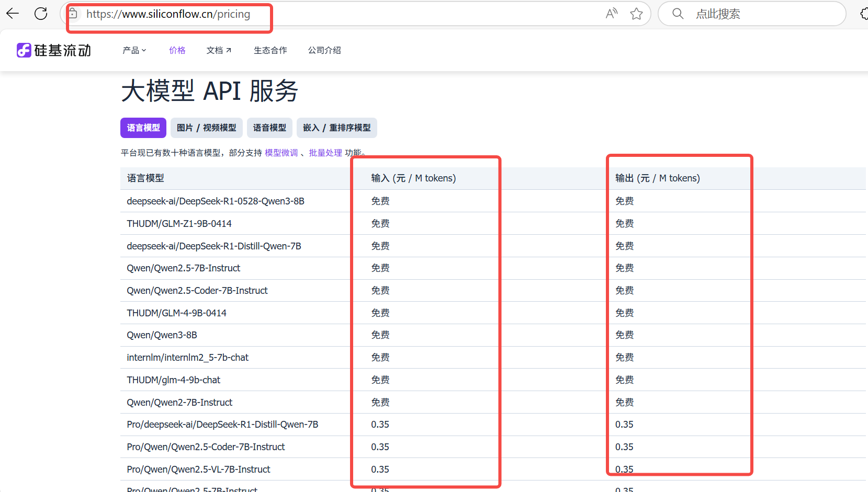This screenshot has width=868, height=492.
Task: Select Qwen/Qwen2.5-7B-Instruct free model name
Action: pos(184,268)
